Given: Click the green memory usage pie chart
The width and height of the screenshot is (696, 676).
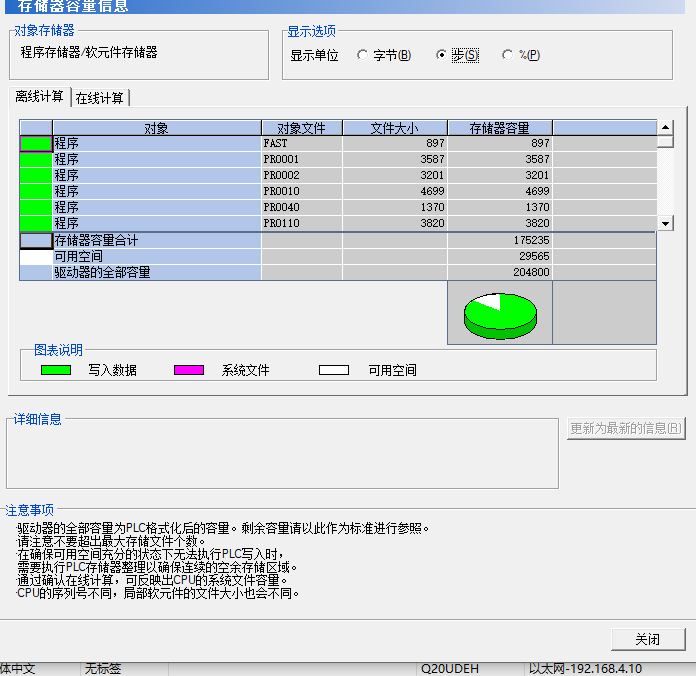Looking at the screenshot, I should pos(500,313).
